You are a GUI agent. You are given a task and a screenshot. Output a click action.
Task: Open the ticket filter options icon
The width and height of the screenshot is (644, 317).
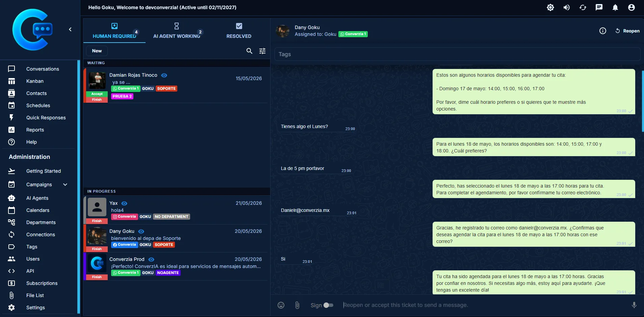coord(262,51)
